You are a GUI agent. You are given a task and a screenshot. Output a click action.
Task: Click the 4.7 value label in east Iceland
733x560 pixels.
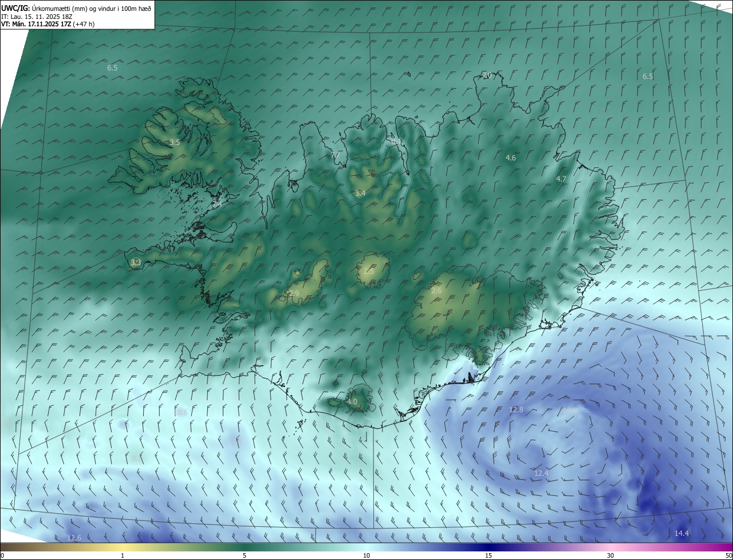561,179
